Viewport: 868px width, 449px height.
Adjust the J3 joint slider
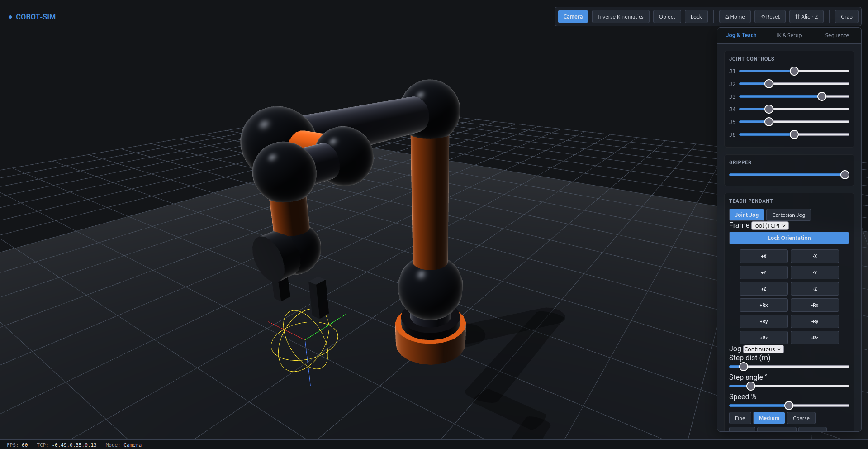click(x=794, y=96)
